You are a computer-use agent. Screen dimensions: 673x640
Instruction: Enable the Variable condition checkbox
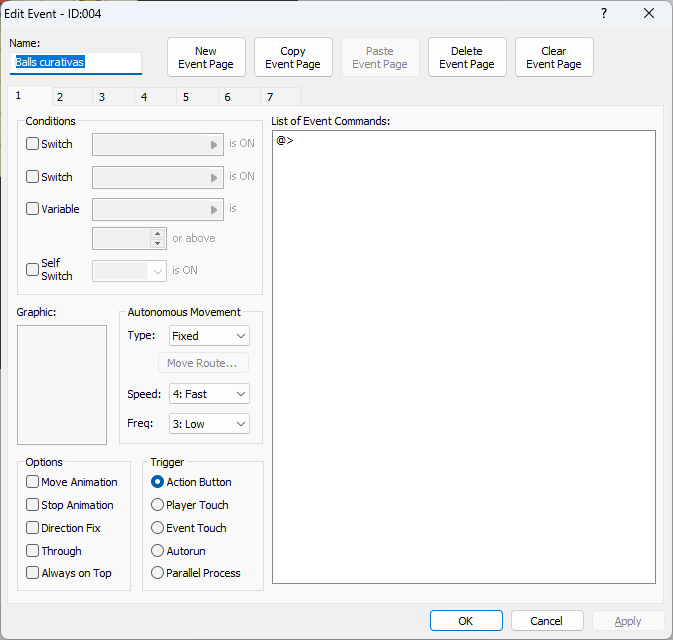(33, 210)
